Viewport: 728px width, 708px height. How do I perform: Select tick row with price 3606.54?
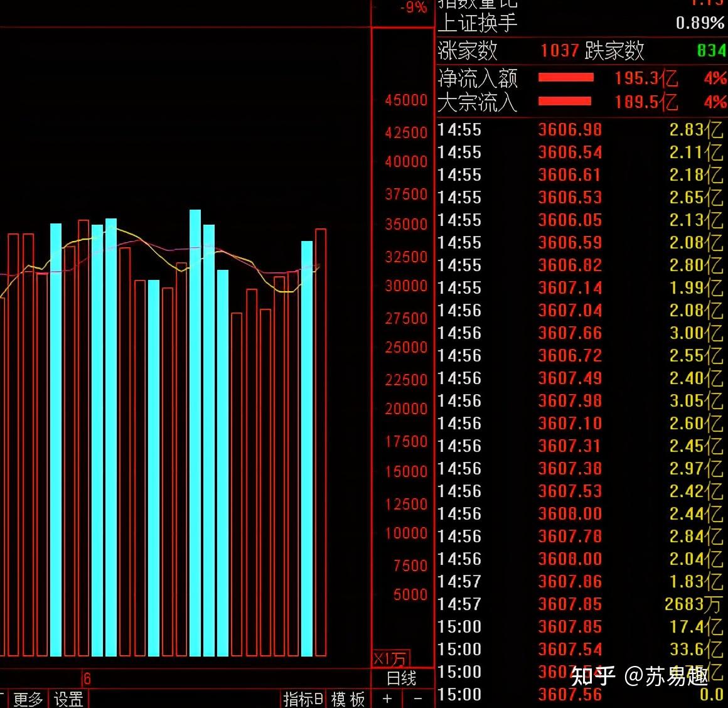(x=581, y=153)
